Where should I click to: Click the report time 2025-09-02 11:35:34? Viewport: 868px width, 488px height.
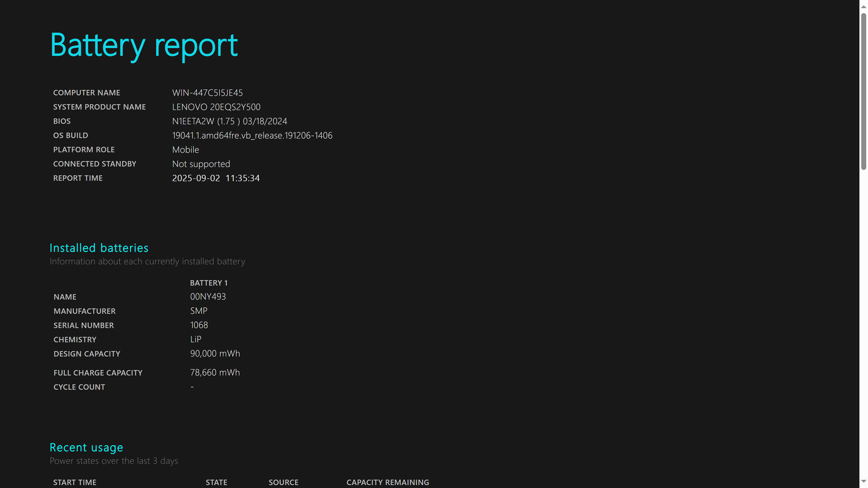tap(216, 178)
